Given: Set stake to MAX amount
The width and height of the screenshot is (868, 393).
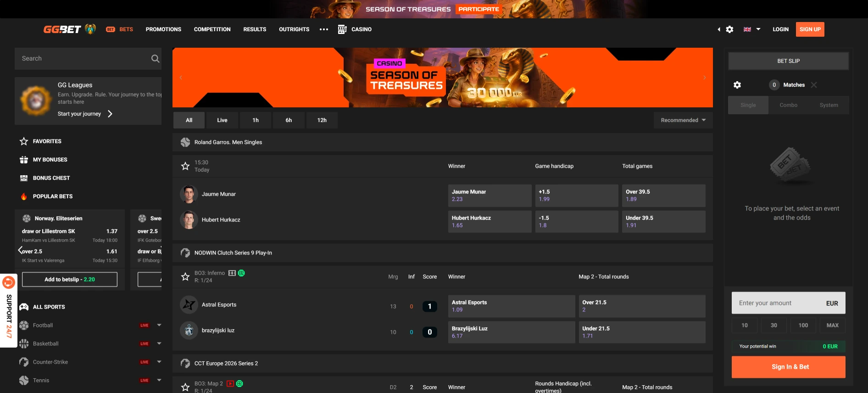Looking at the screenshot, I should [832, 325].
